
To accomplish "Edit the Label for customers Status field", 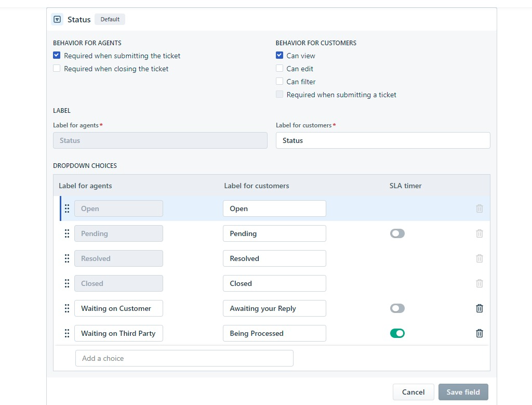I will click(383, 140).
